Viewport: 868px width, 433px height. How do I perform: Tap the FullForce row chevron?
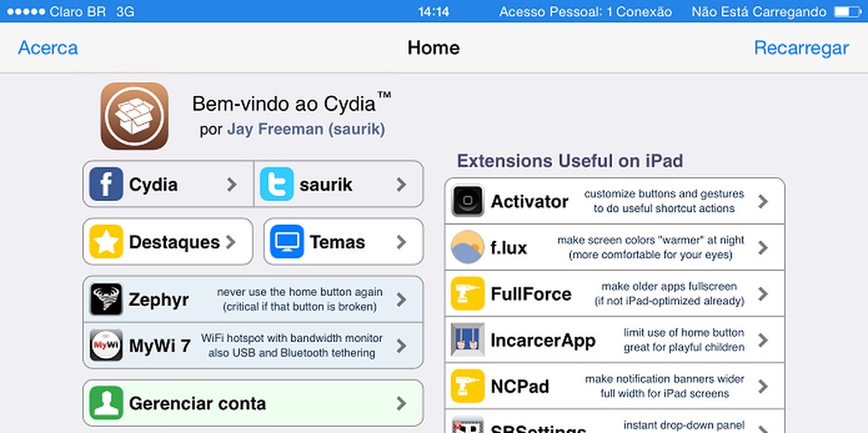(x=763, y=294)
